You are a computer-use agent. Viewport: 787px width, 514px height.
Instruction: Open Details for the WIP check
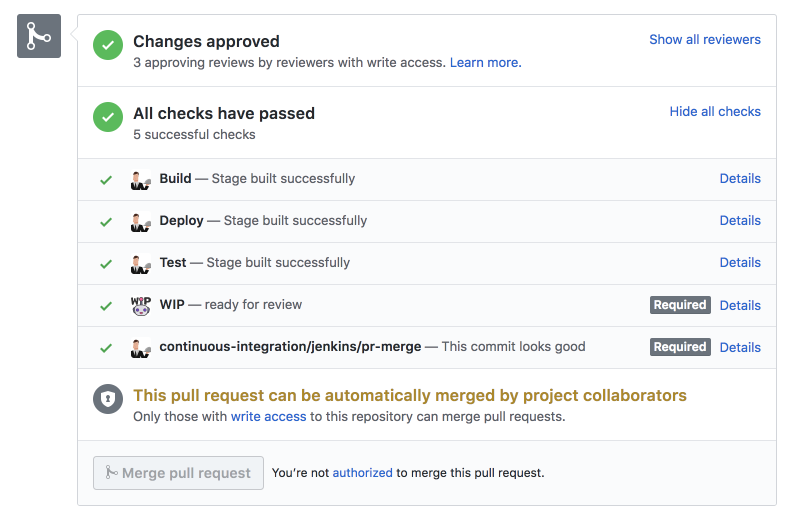[x=740, y=305]
